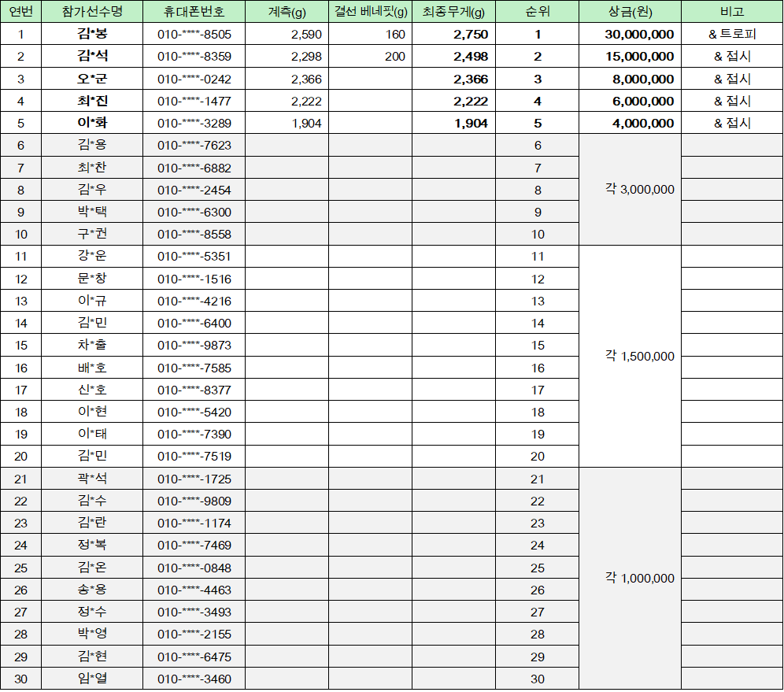Image resolution: width=784 pixels, height=692 pixels.
Task: Click player name 곽*석
Action: pos(92,479)
